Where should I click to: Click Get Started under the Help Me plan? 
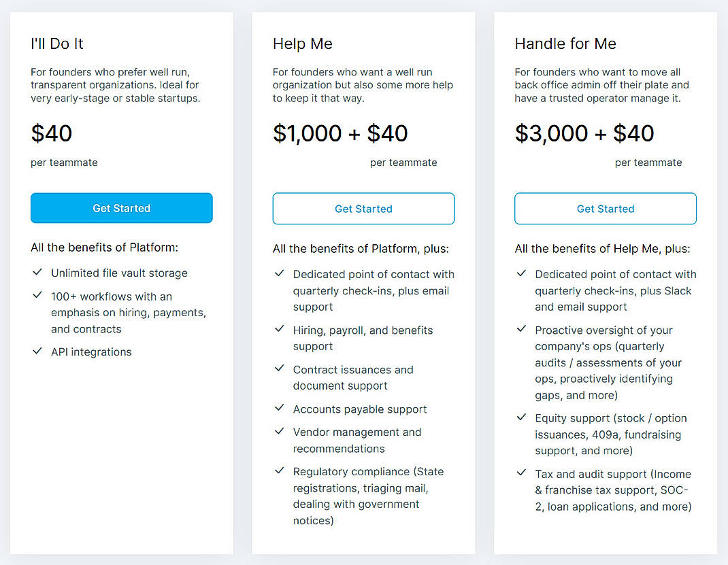click(x=363, y=209)
